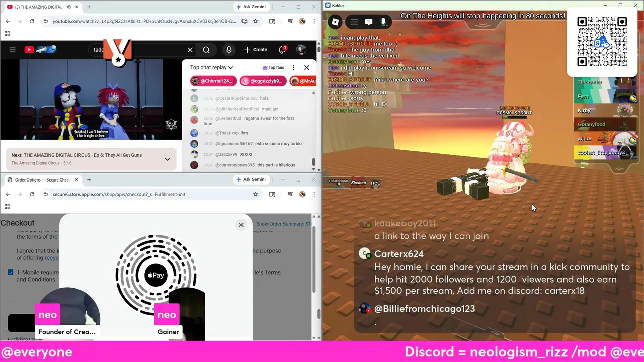This screenshot has width=644, height=362.
Task: Click the @cggrizzlyb9 super chat chip
Action: point(262,81)
